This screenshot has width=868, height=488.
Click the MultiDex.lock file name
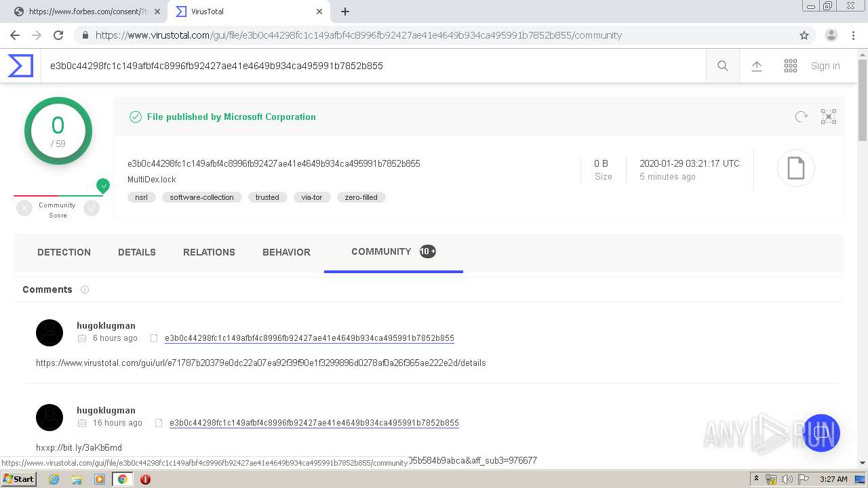152,180
